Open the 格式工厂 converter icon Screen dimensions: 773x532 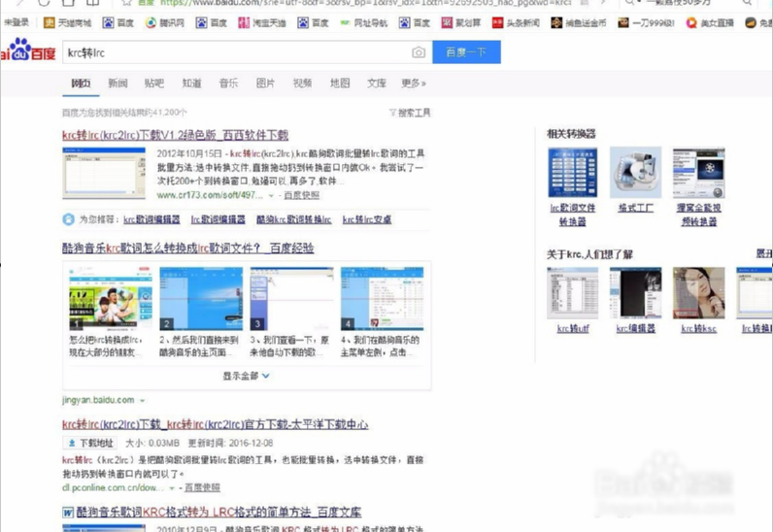(x=636, y=173)
